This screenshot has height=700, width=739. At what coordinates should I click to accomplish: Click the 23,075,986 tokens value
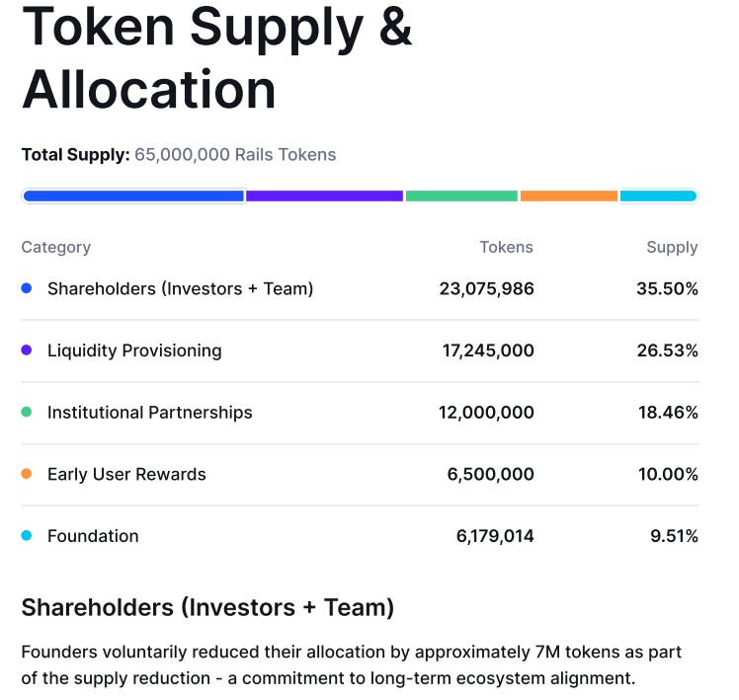486,288
